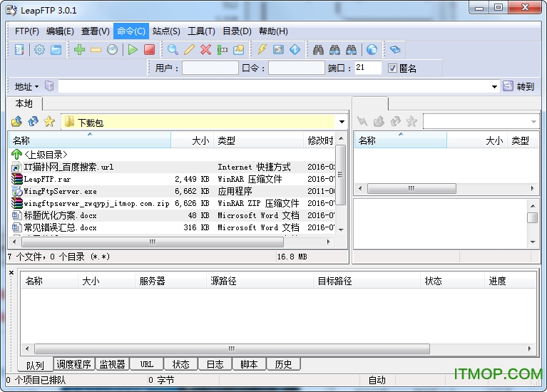
Task: Click the address book icon beside 地址
Action: pyautogui.click(x=49, y=86)
